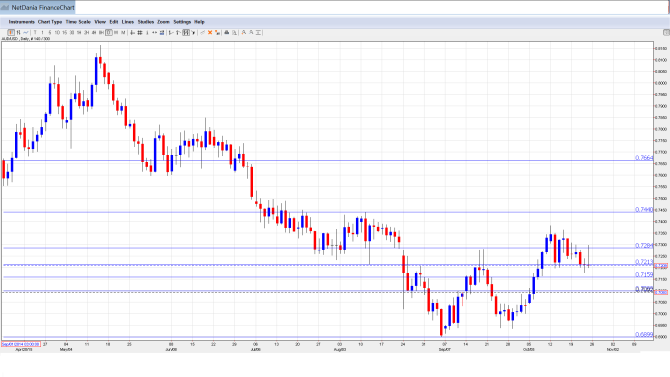The image size is (670, 377).
Task: Select the Oct/05 date axis label
Action: (x=529, y=349)
